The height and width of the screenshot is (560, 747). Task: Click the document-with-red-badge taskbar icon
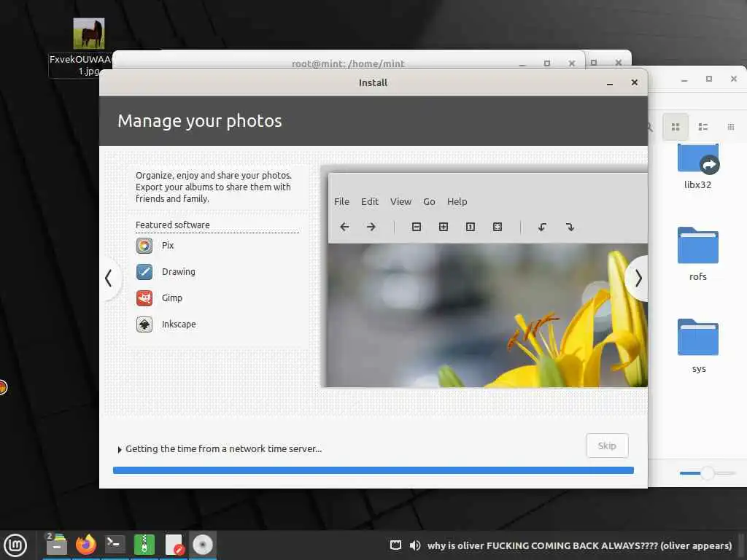pyautogui.click(x=174, y=544)
